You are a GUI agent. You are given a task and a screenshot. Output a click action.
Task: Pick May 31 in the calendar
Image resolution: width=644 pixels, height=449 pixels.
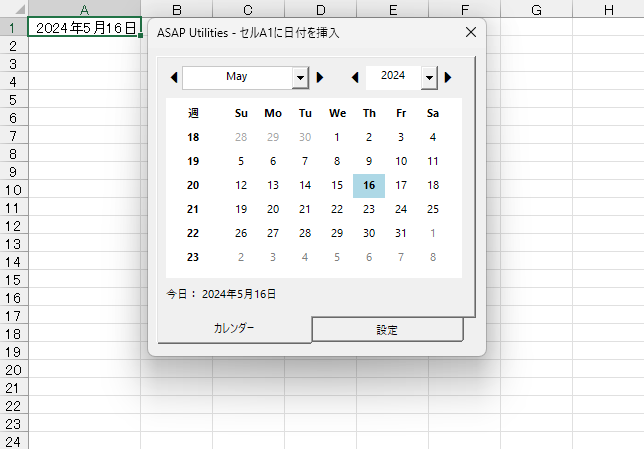click(x=401, y=233)
